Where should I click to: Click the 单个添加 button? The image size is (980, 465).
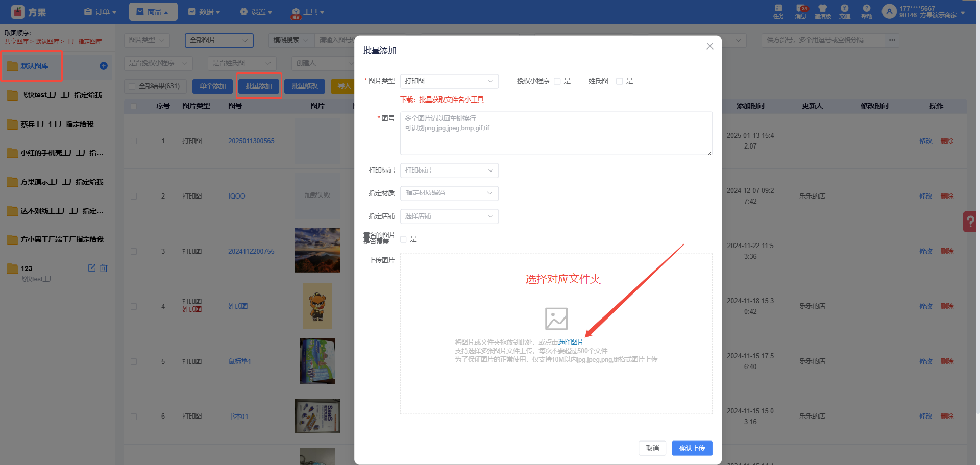(x=212, y=86)
